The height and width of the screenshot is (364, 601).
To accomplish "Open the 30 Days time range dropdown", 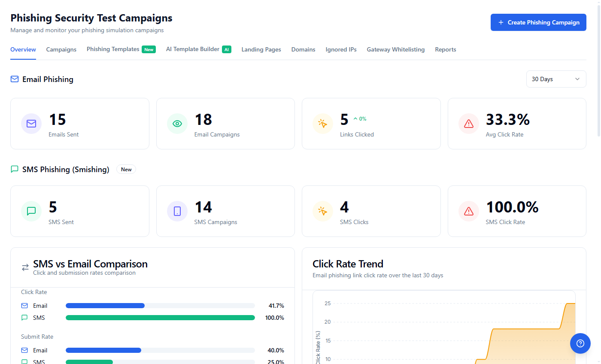I will coord(556,79).
